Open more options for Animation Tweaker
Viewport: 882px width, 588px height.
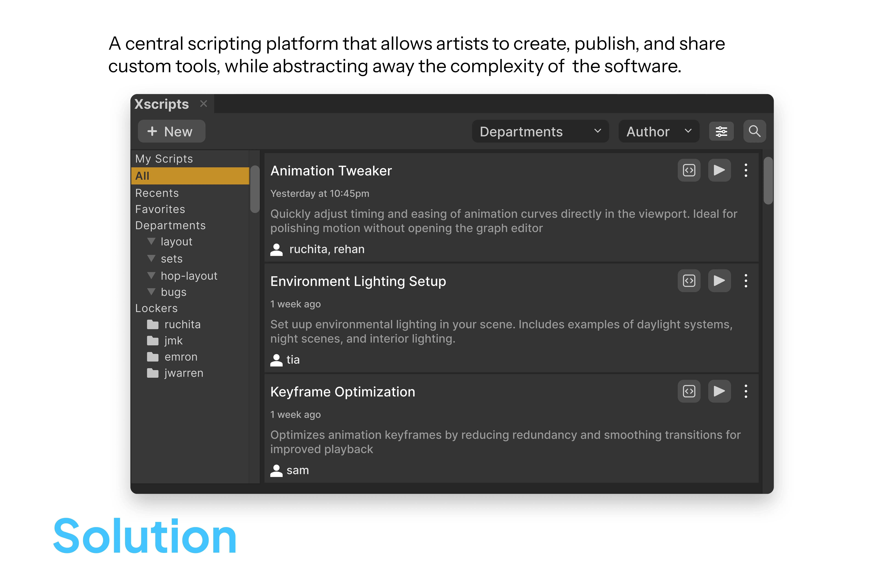click(746, 170)
